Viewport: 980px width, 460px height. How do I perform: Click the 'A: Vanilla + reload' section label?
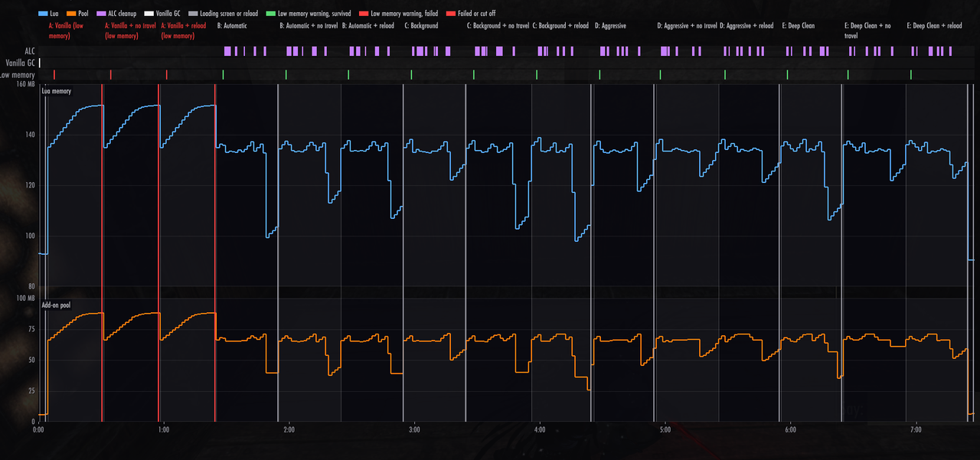click(x=184, y=31)
